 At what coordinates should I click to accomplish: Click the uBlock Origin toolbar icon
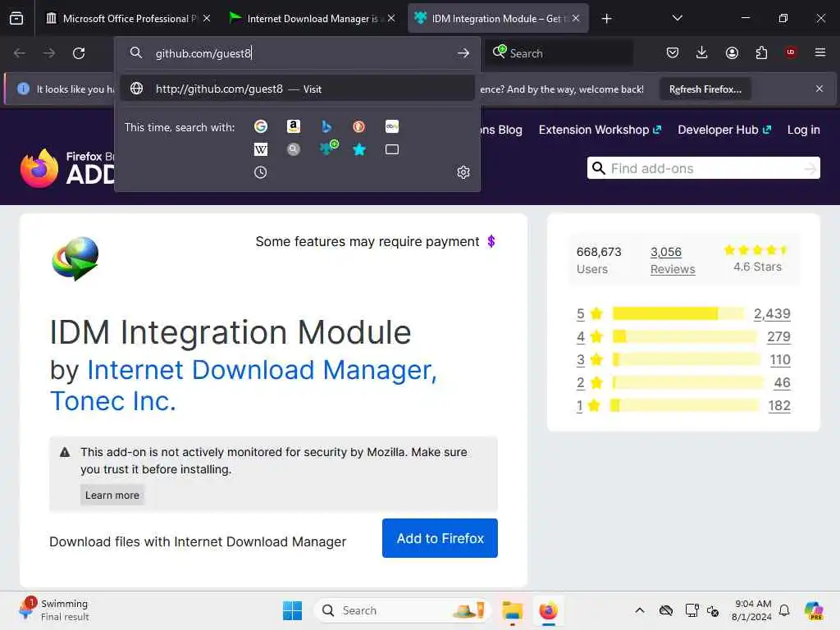pyautogui.click(x=791, y=52)
